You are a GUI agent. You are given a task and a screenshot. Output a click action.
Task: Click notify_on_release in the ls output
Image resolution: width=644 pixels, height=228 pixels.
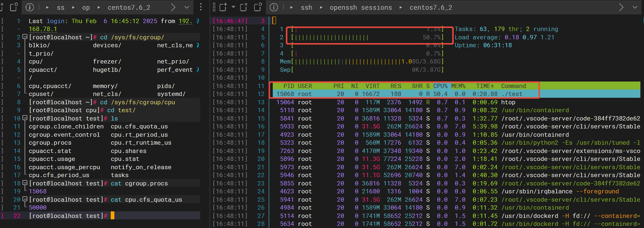pyautogui.click(x=141, y=167)
